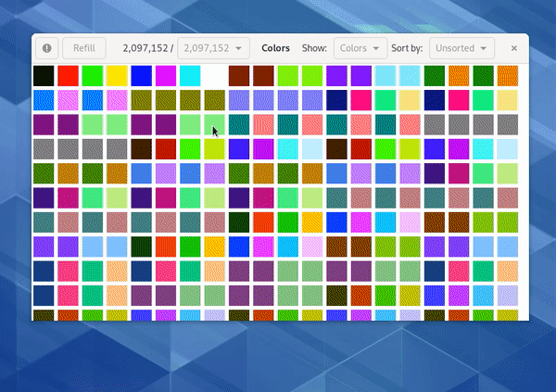This screenshot has width=556, height=392.
Task: Open the Sort by Unsorted dropdown
Action: click(464, 48)
